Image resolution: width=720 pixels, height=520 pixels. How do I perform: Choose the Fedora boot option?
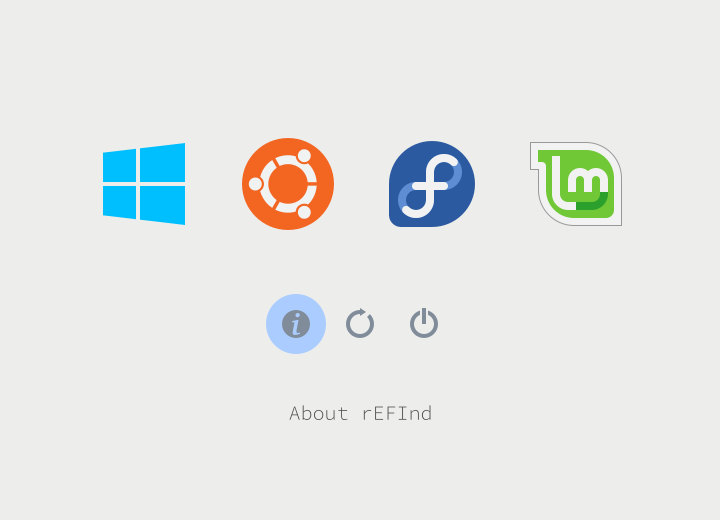point(432,184)
